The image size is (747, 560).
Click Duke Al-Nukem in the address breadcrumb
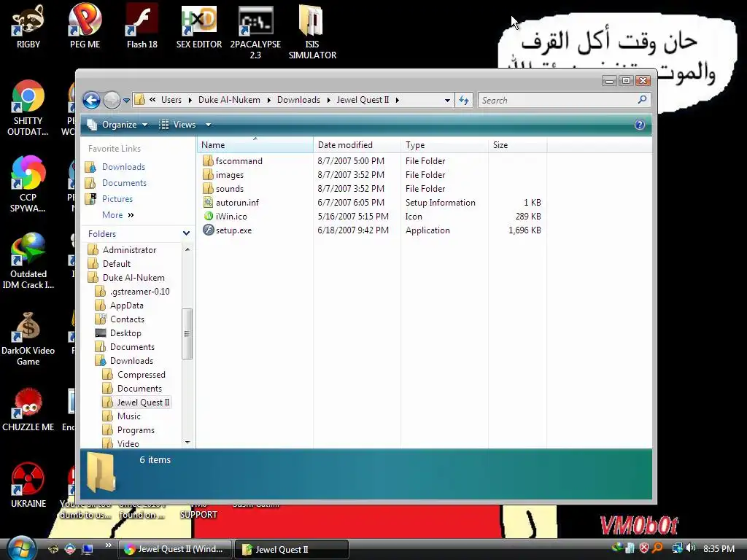(229, 100)
